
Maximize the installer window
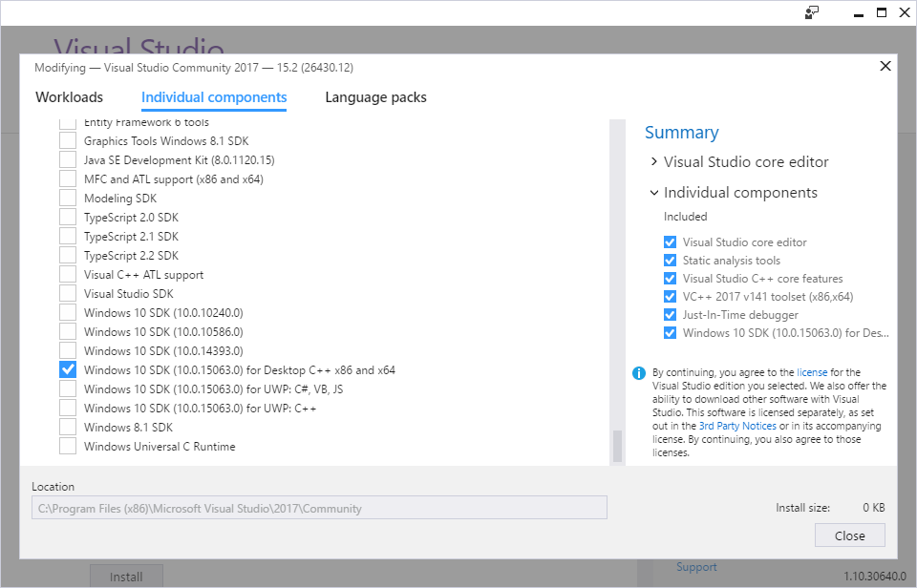click(882, 12)
